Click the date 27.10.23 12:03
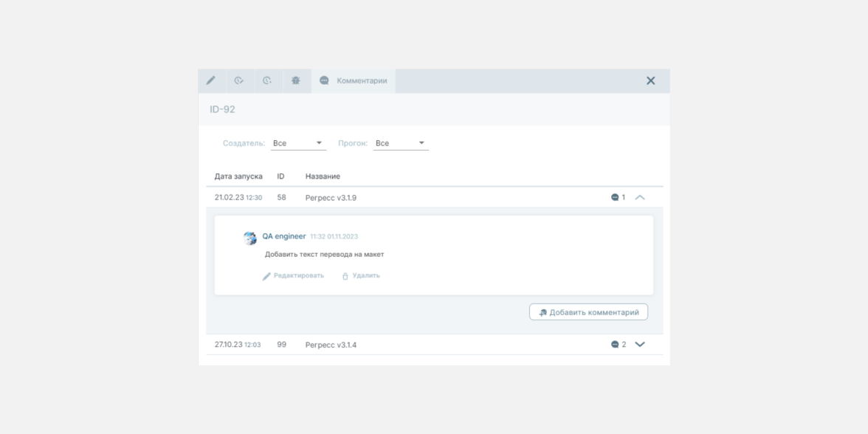The image size is (868, 434). click(x=238, y=344)
